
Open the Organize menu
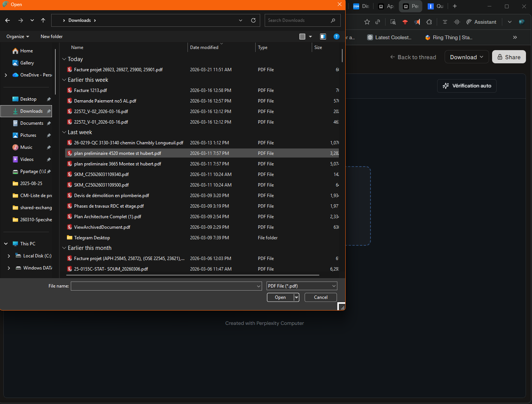coord(18,37)
